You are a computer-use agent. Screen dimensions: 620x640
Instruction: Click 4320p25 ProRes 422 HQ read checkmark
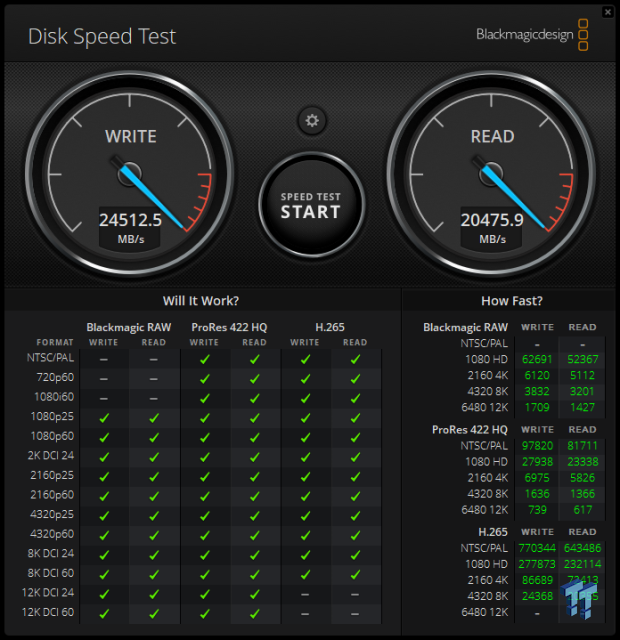(x=255, y=516)
